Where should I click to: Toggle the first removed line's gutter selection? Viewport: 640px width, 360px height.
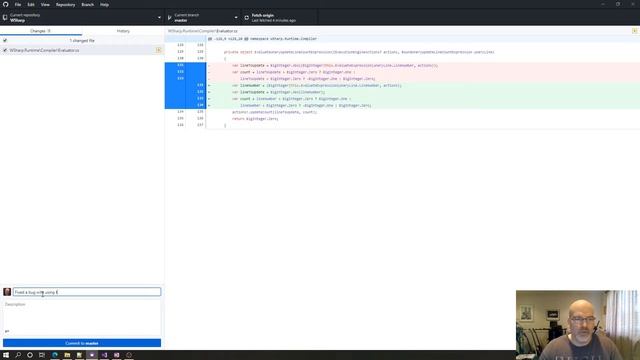pos(185,65)
